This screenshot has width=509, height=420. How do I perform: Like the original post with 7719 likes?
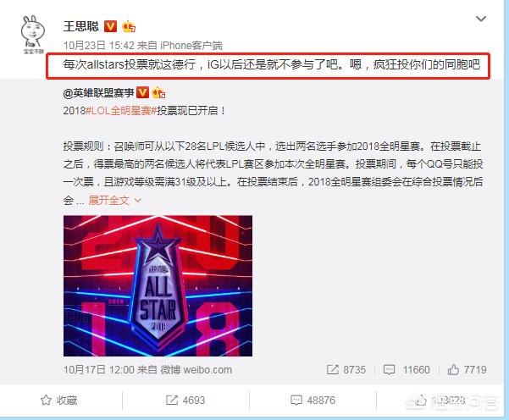tap(467, 370)
